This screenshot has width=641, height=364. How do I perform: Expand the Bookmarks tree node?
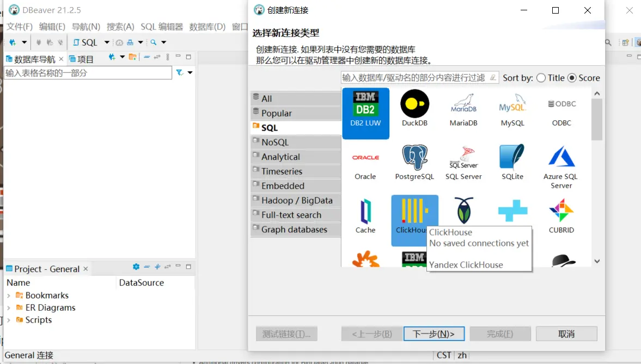coord(9,295)
